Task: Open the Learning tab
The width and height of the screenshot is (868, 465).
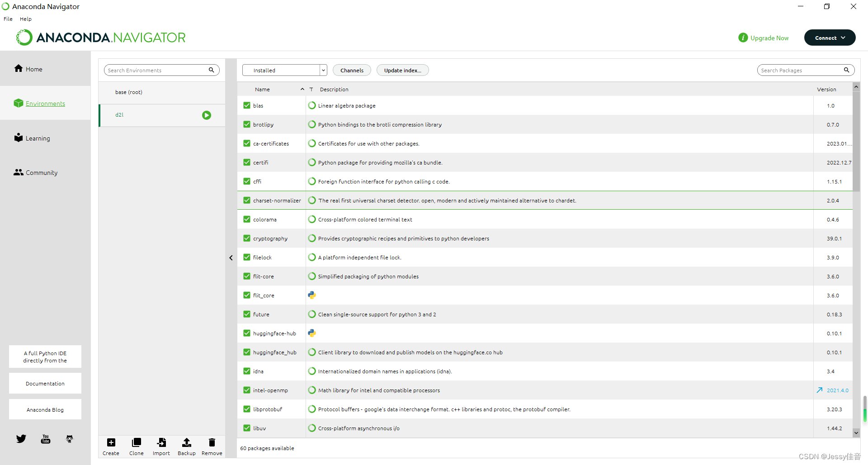Action: pyautogui.click(x=45, y=138)
